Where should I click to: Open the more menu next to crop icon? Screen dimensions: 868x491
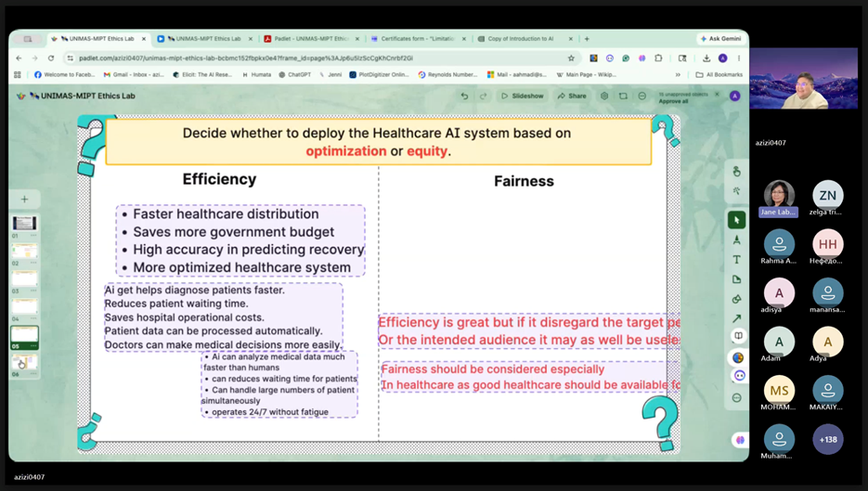click(642, 96)
